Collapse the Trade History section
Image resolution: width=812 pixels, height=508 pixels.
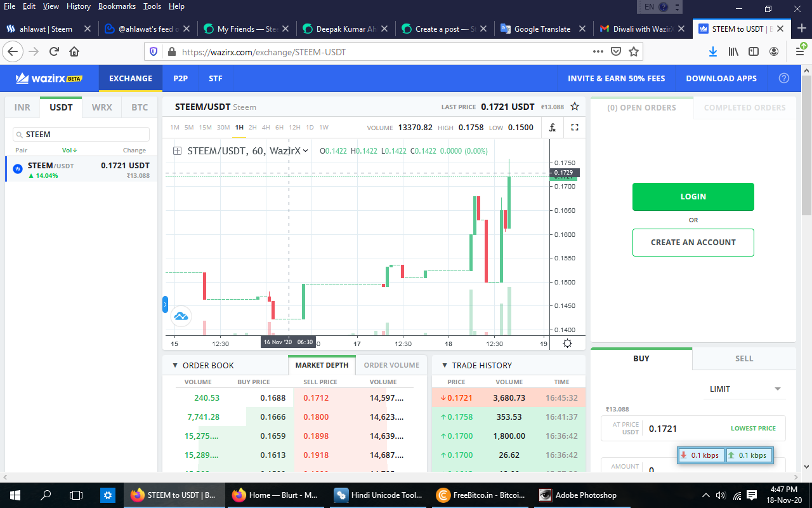pyautogui.click(x=444, y=365)
